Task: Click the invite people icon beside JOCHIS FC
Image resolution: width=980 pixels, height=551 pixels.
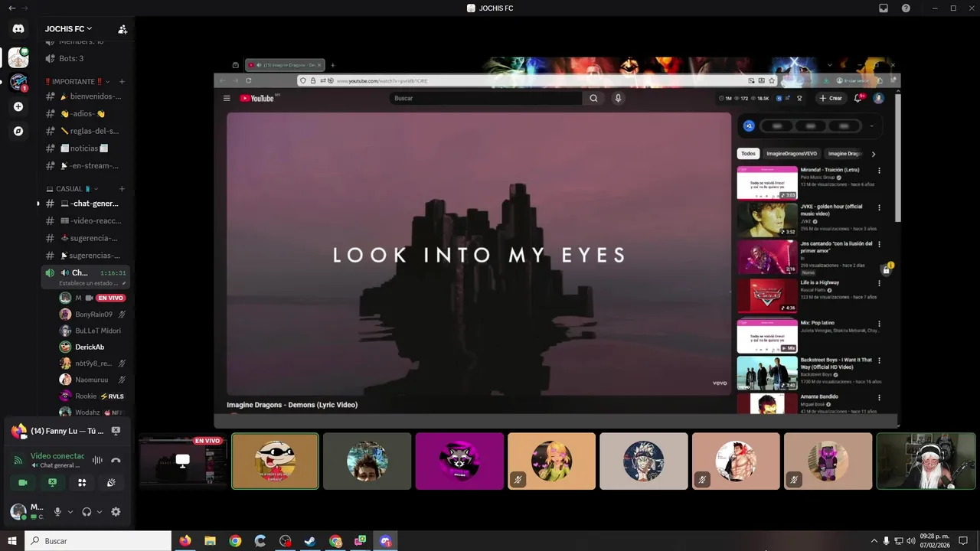Action: [x=122, y=29]
